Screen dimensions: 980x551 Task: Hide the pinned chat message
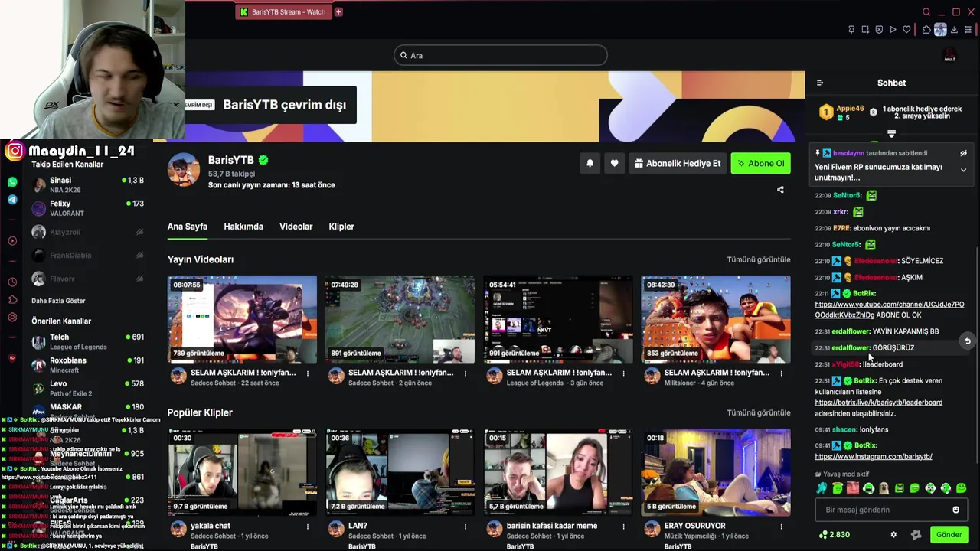[x=963, y=153]
